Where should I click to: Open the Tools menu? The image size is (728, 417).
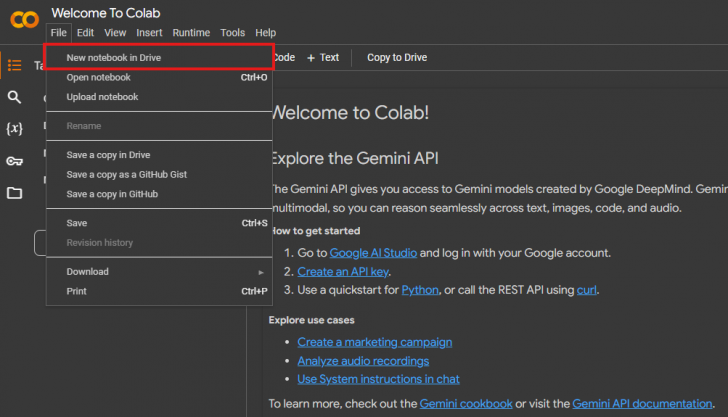(233, 33)
